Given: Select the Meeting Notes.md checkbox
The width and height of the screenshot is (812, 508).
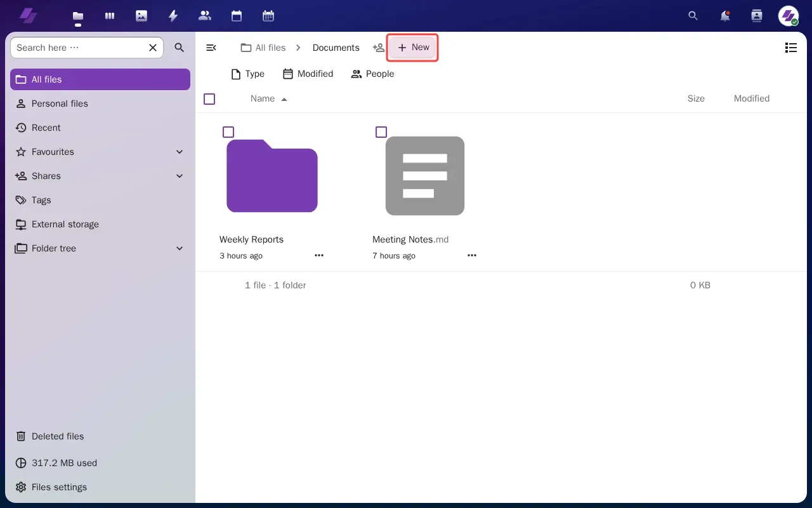Looking at the screenshot, I should [x=381, y=132].
